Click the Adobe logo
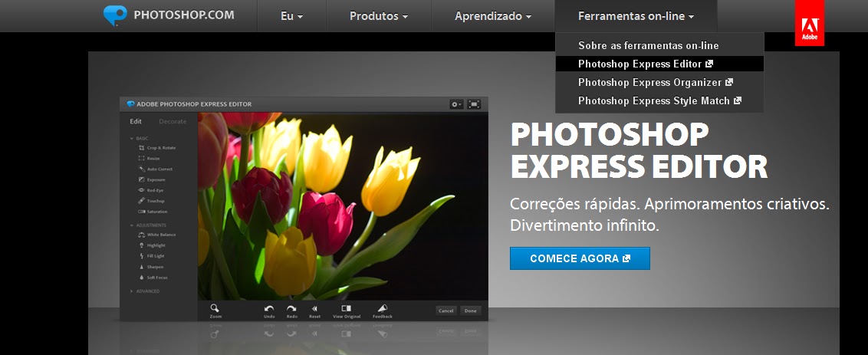 click(x=809, y=23)
